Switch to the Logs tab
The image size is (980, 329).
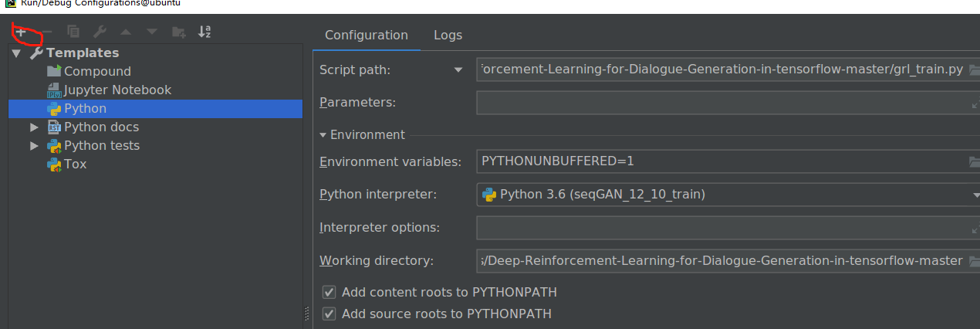pos(448,35)
